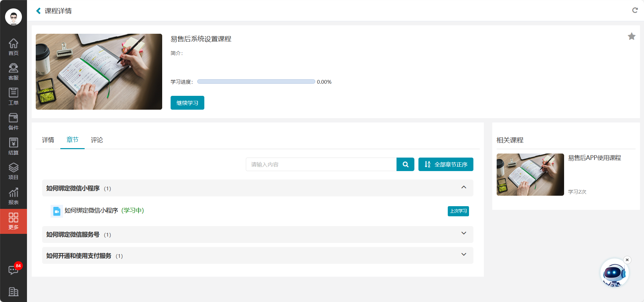Viewport: 644px width, 302px height.
Task: Expand the 如何绑定微信服务号 chapter
Action: pyautogui.click(x=464, y=234)
